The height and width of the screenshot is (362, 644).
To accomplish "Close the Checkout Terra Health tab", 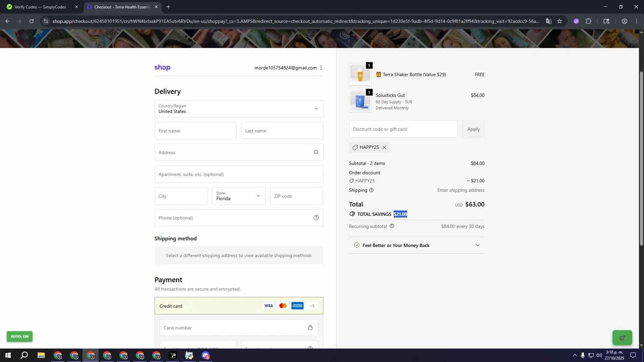I will (156, 7).
